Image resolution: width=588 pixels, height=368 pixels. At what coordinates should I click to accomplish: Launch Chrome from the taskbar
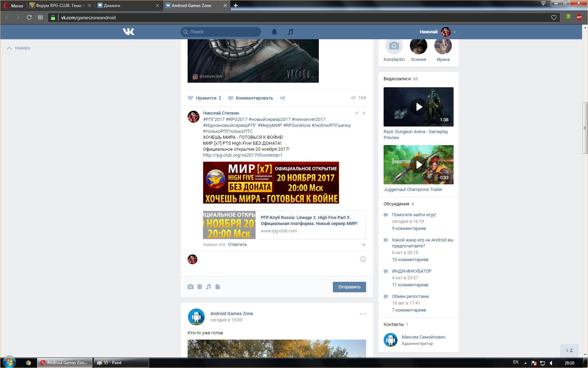coord(28,363)
